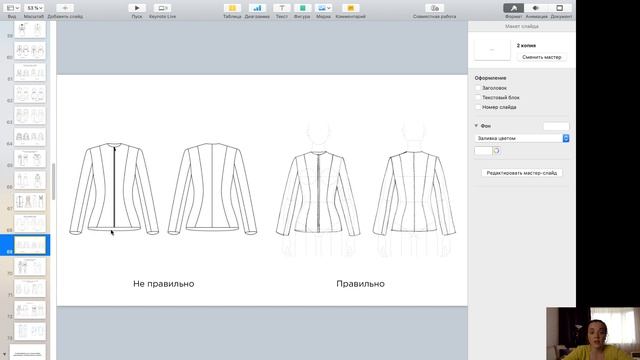Add a comment with Комментарий icon
This screenshot has width=640, height=360.
click(351, 8)
